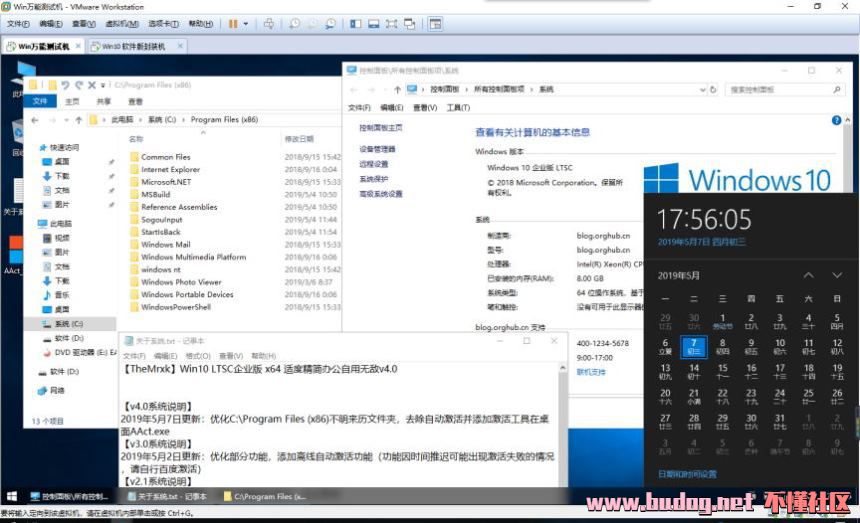Open the Common Files folder
The image size is (860, 523).
165,157
